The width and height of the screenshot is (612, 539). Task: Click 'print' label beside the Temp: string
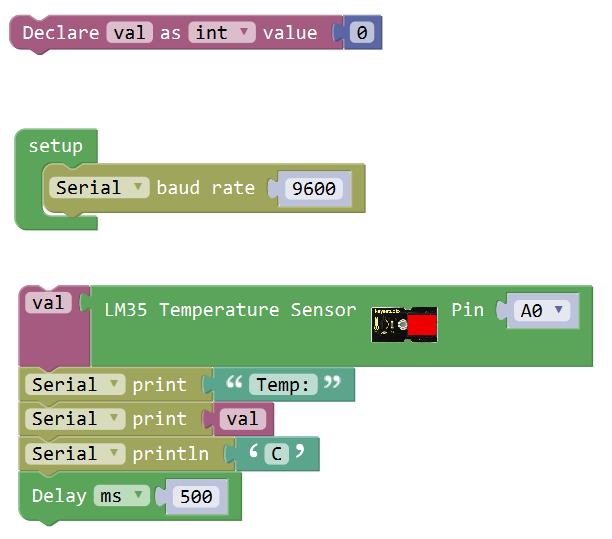coord(160,385)
